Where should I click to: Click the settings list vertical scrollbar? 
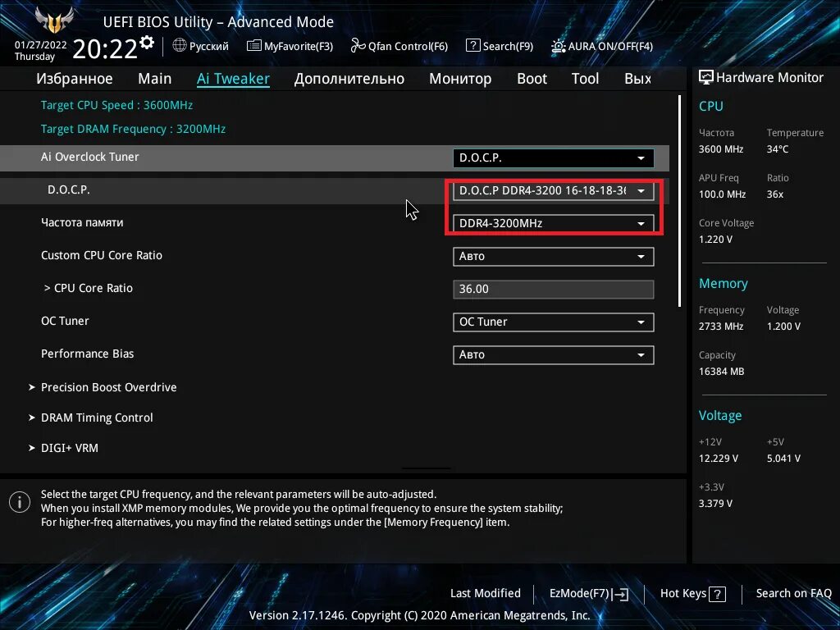coord(679,201)
